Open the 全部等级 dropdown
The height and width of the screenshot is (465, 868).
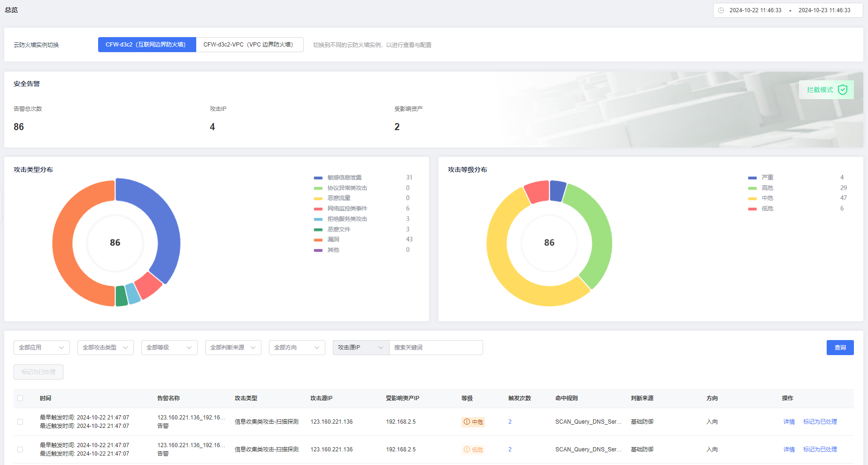pos(169,348)
